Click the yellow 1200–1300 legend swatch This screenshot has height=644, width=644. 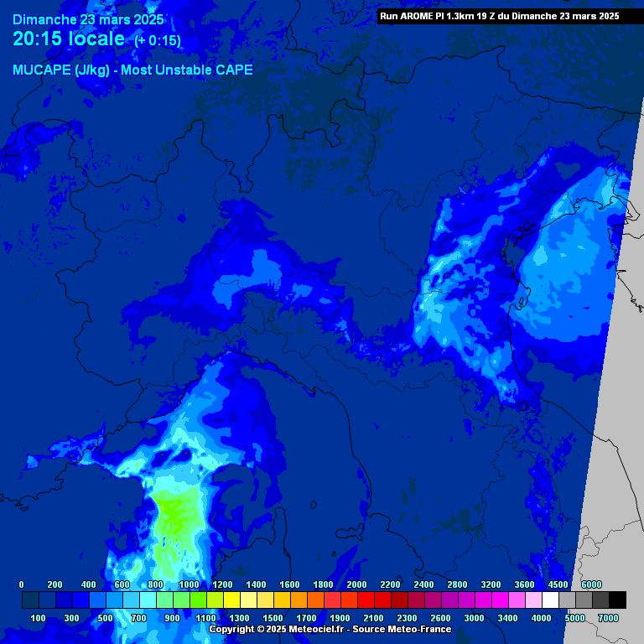(231, 600)
